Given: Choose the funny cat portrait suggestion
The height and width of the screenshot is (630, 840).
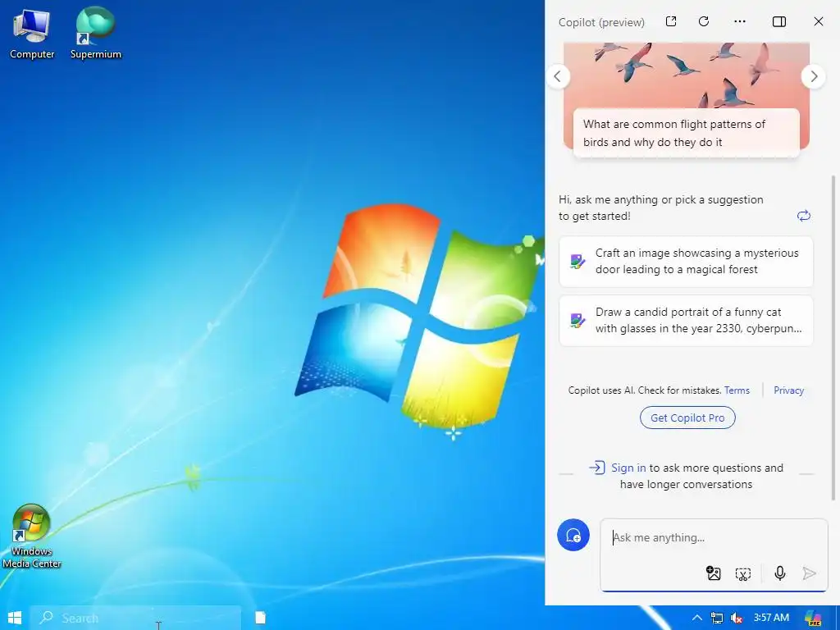Looking at the screenshot, I should point(687,321).
